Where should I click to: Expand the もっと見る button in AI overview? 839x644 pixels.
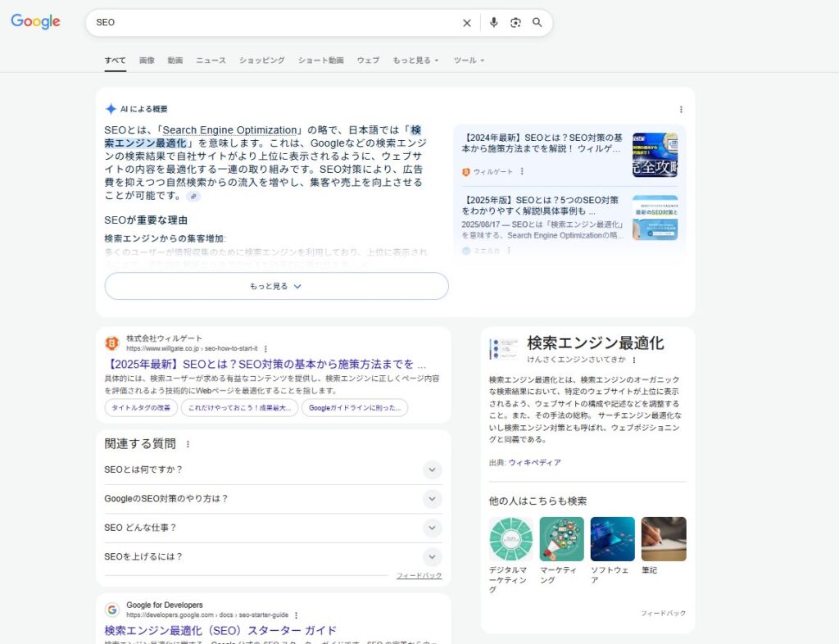(x=276, y=286)
